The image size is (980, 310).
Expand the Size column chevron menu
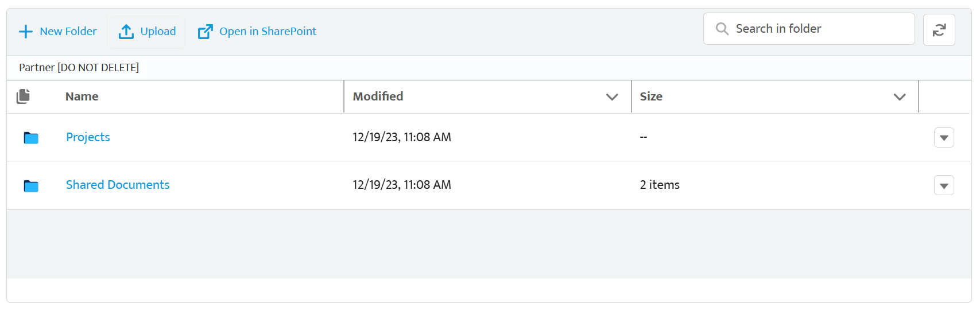[x=900, y=97]
